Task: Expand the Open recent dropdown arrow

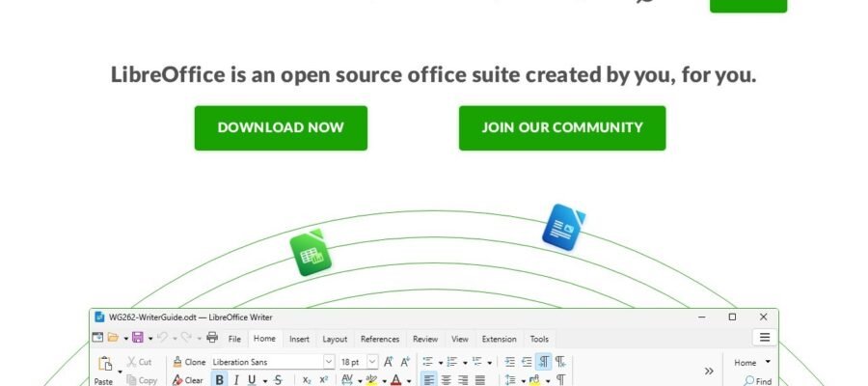Action: pyautogui.click(x=125, y=339)
